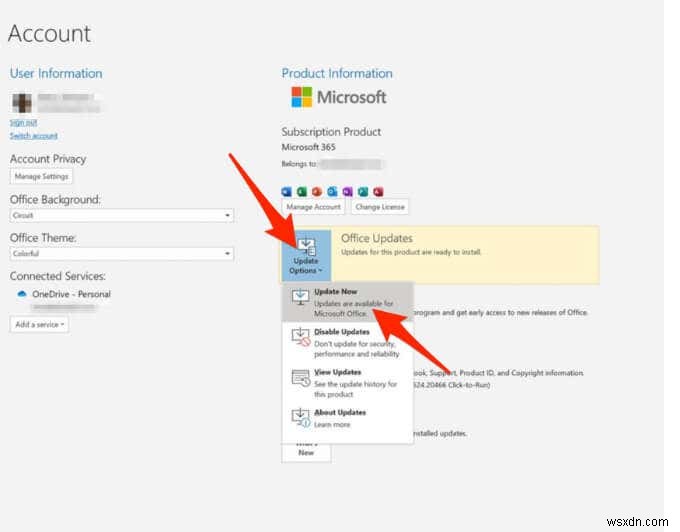Click the Publisher app icon

coord(363,192)
